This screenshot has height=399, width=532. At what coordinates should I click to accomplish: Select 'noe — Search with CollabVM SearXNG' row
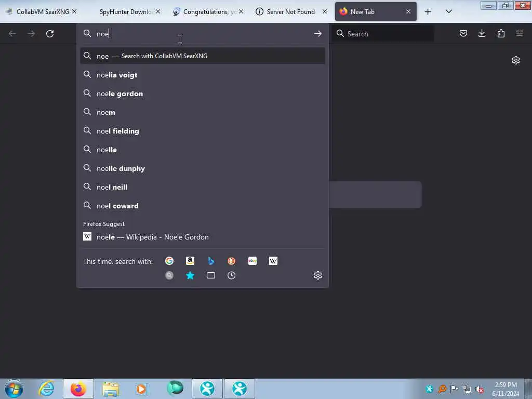coord(203,56)
